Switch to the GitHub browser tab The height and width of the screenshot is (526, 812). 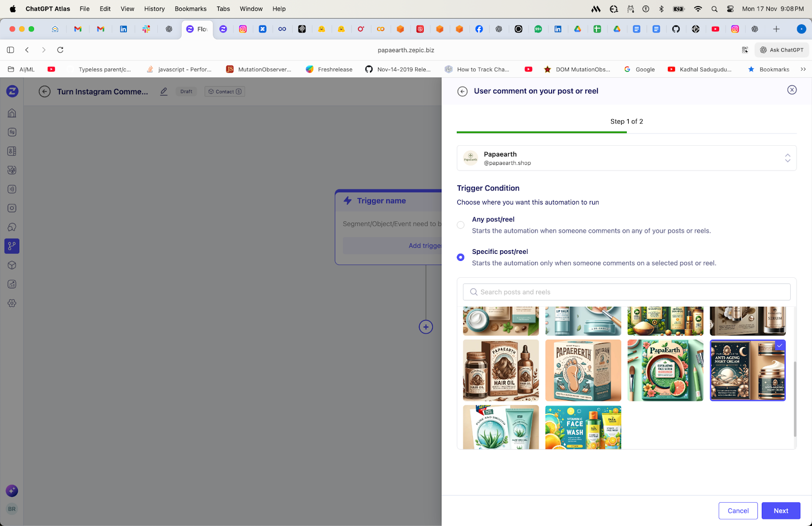tap(676, 29)
